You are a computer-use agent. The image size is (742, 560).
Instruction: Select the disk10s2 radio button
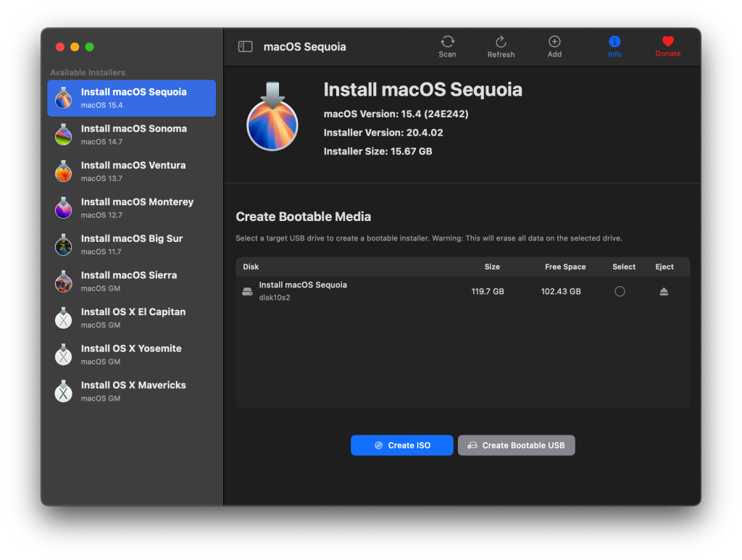[x=620, y=291]
